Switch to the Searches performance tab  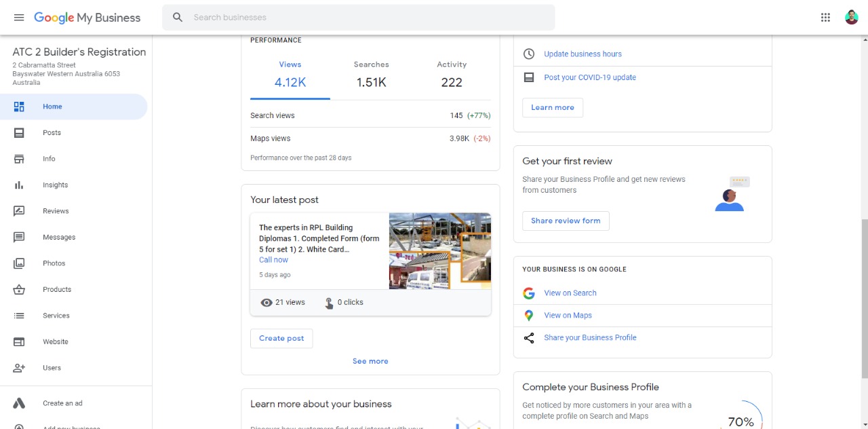(371, 74)
